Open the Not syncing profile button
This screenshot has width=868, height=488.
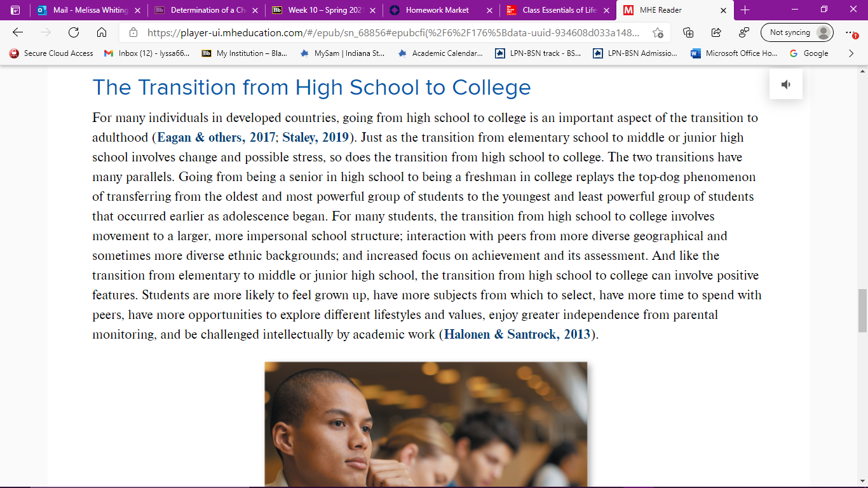797,32
